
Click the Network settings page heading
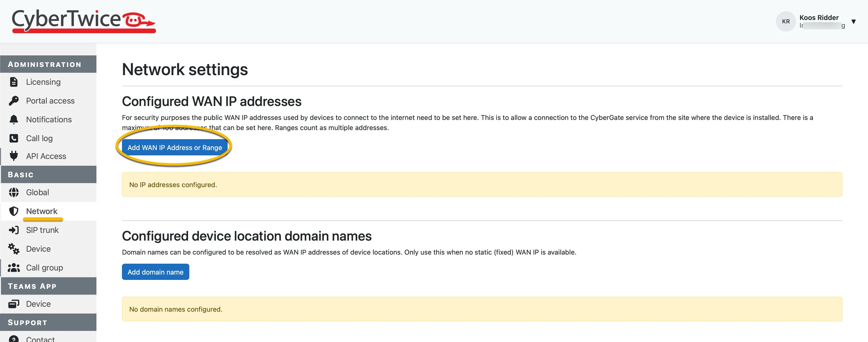pos(185,69)
